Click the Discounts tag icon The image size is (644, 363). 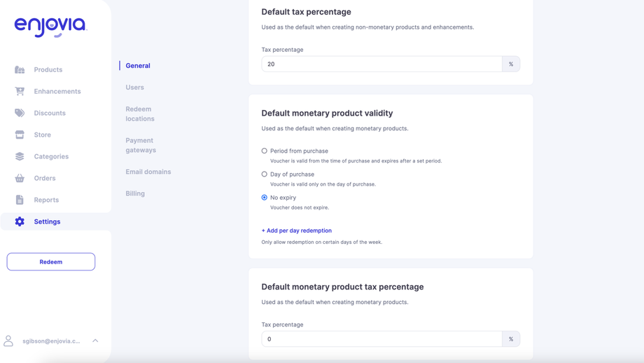point(20,113)
